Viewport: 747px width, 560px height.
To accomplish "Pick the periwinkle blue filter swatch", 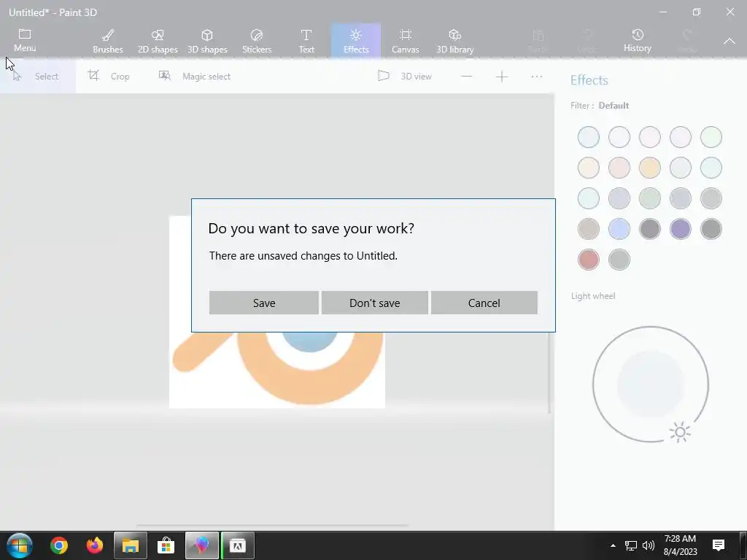I will pyautogui.click(x=619, y=229).
